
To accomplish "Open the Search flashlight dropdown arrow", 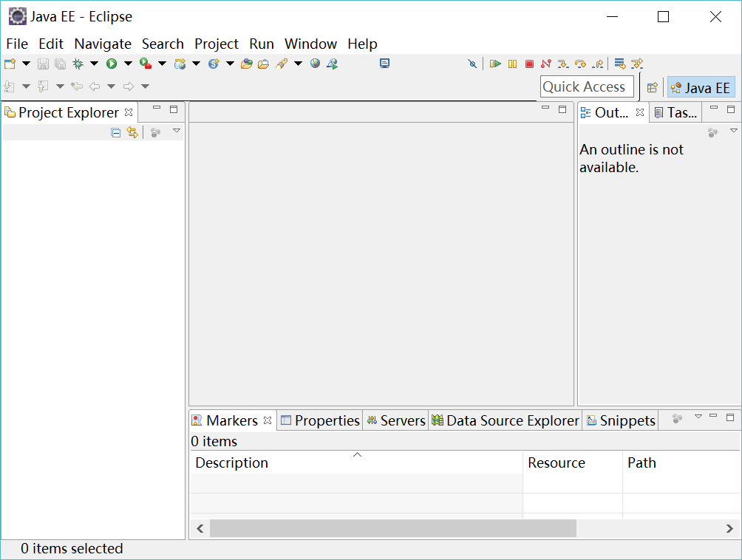I will [298, 64].
